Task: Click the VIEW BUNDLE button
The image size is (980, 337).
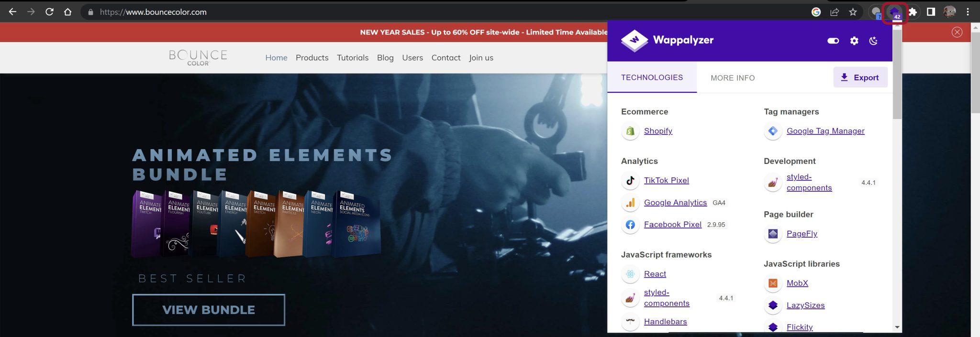Action: (x=209, y=310)
